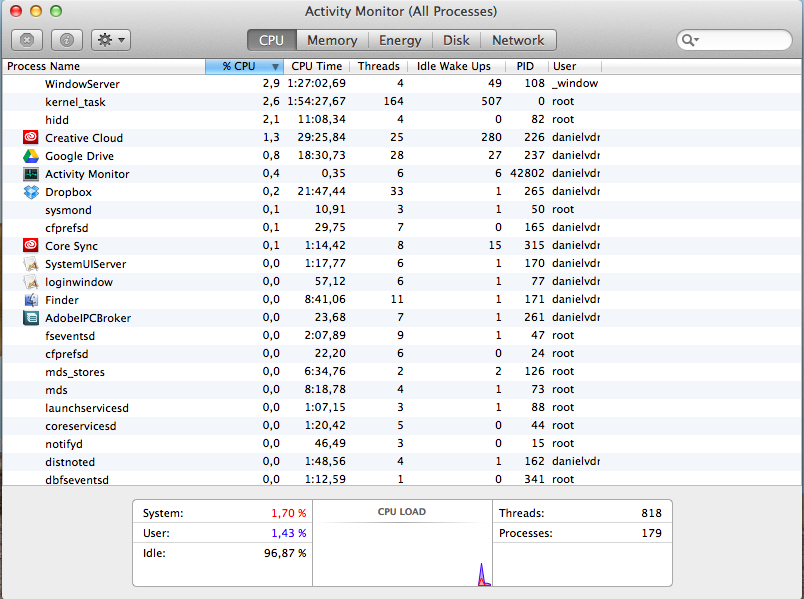804x599 pixels.
Task: Click the Dropbox process name
Action: tap(68, 192)
